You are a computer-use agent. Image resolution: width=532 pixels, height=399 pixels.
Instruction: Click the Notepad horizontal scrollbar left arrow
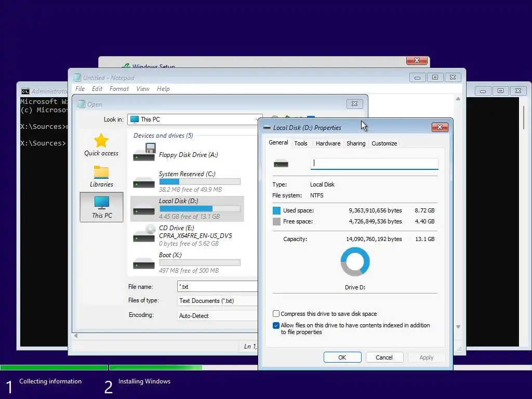(76, 336)
